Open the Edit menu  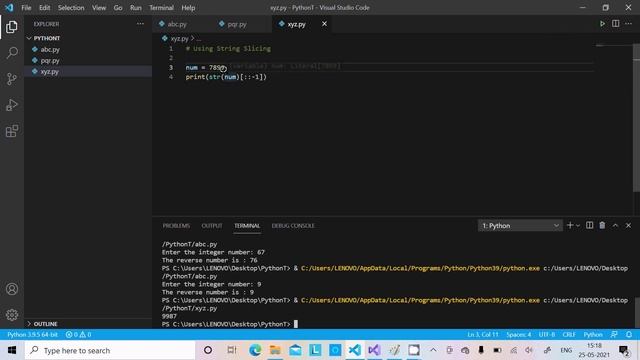tap(44, 8)
